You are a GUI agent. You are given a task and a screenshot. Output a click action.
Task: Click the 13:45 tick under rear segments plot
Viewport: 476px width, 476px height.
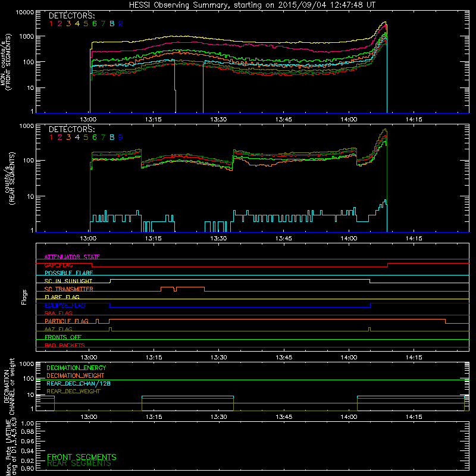pyautogui.click(x=284, y=239)
